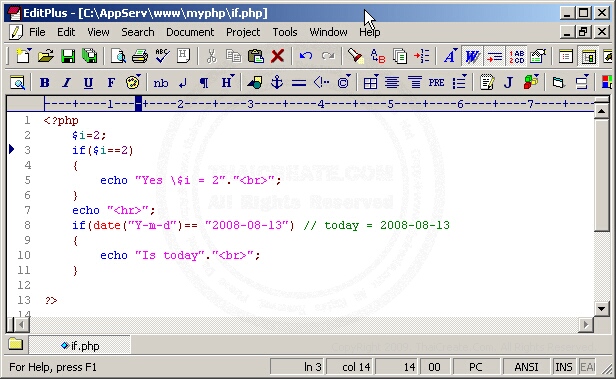Screen dimensions: 616x379
Task: Click the red X Delete icon
Action: pos(277,56)
